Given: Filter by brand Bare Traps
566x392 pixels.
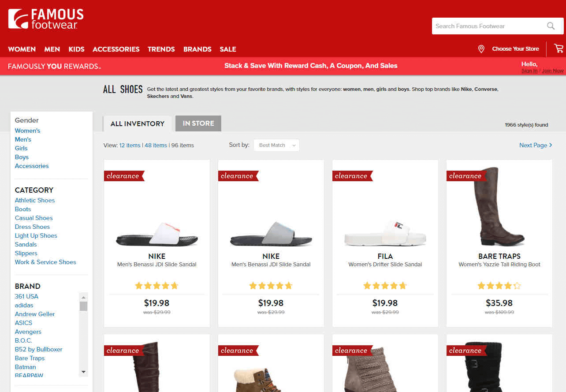Looking at the screenshot, I should pyautogui.click(x=30, y=358).
